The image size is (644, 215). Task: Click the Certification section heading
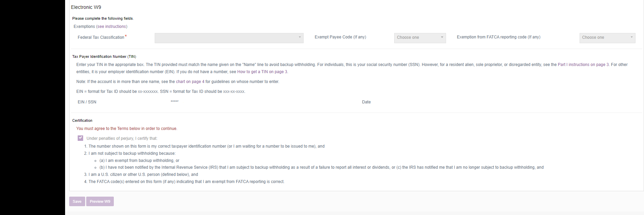click(x=82, y=120)
